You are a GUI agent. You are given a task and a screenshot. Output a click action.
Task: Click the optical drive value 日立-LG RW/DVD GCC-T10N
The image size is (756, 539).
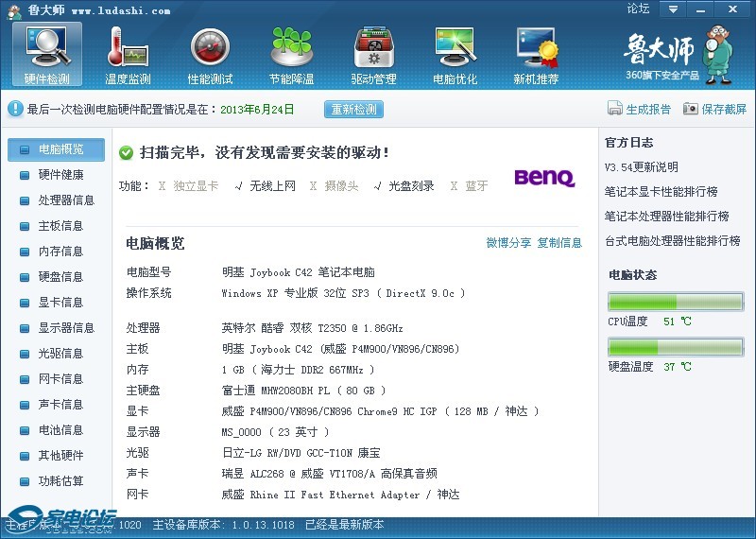click(301, 453)
